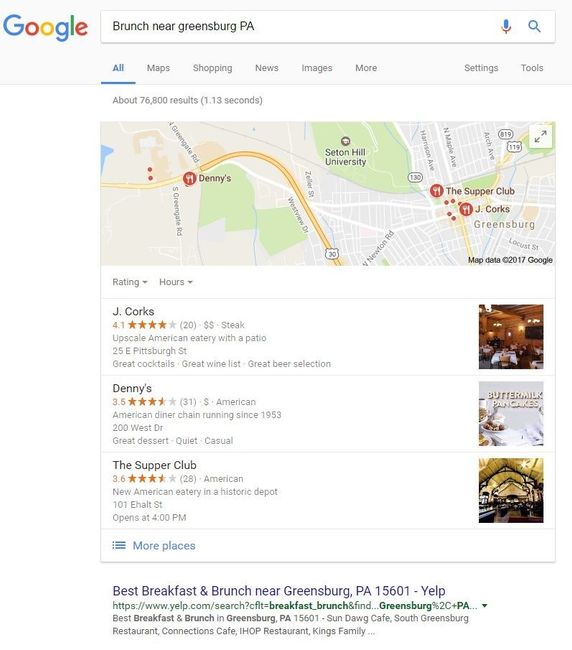Open the Hours filter dropdown
Screen dimensions: 572x650
[x=176, y=282]
